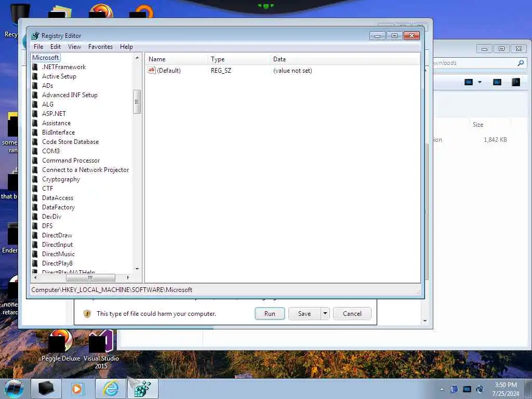Open the File menu in Registry Editor
Viewport: 532px width, 399px height.
click(38, 47)
